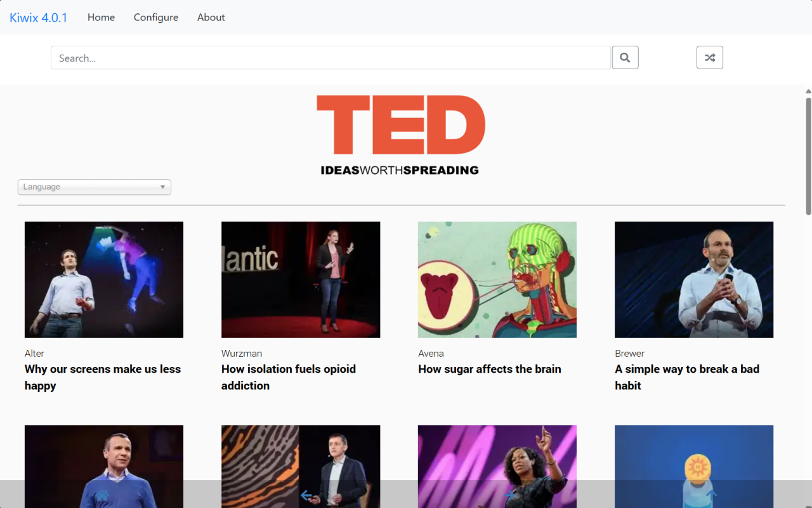Screen dimensions: 812x508
Task: Click the scroll-to-top arrow in bottom bar
Action: point(711,495)
